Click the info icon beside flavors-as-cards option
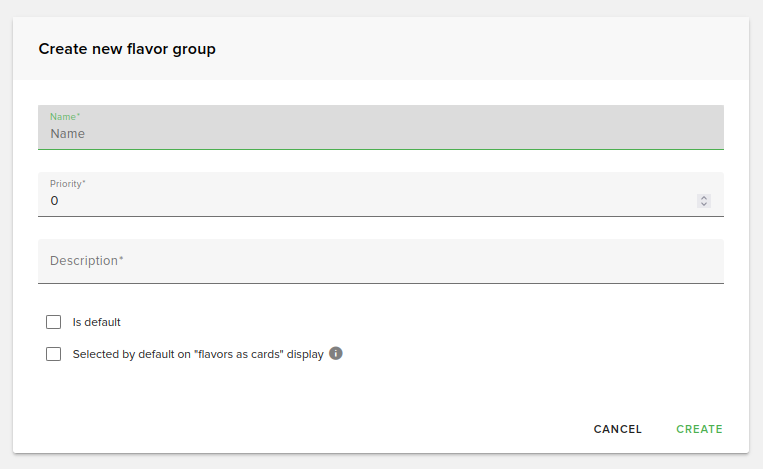The width and height of the screenshot is (763, 469). click(x=336, y=353)
